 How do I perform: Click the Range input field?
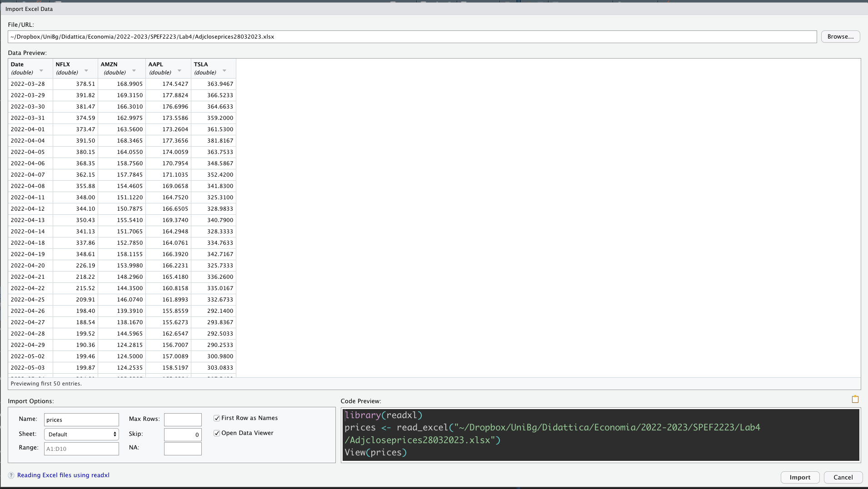[81, 449]
